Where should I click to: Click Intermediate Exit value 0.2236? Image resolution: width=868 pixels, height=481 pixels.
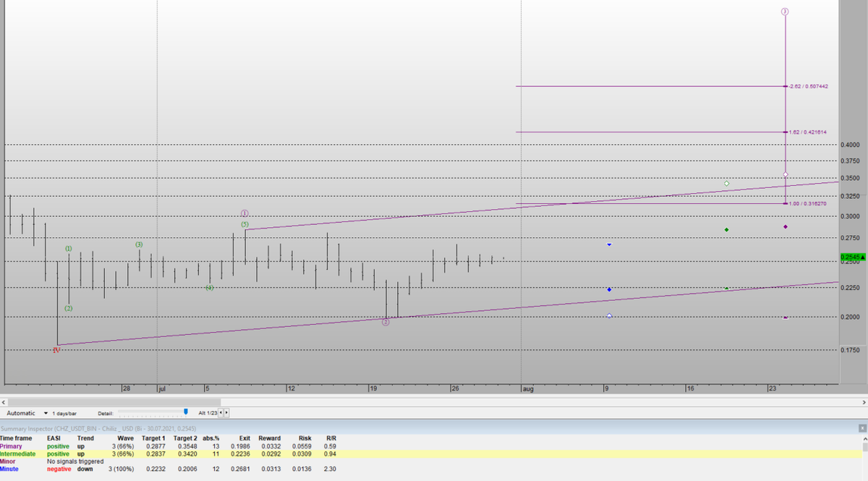[x=241, y=454]
